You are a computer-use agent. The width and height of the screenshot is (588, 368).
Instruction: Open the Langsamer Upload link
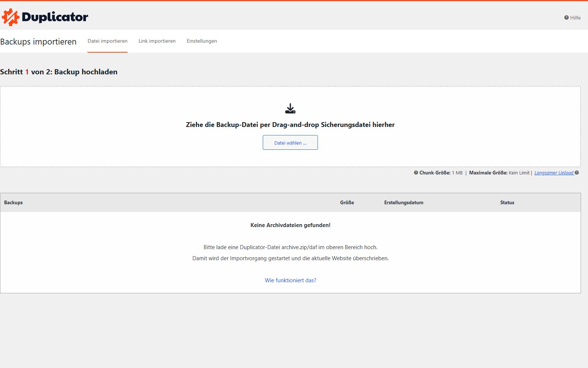(x=554, y=173)
